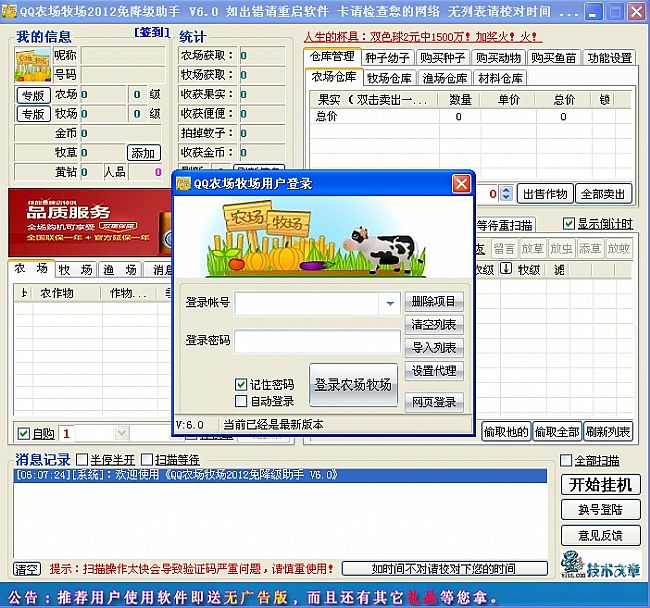Adjust the sell quantity spinner arrows
Image resolution: width=650 pixels, height=608 pixels.
coord(506,194)
